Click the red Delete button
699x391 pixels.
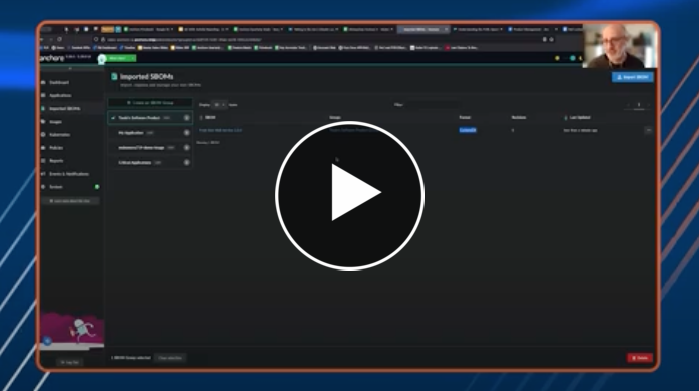(x=640, y=358)
